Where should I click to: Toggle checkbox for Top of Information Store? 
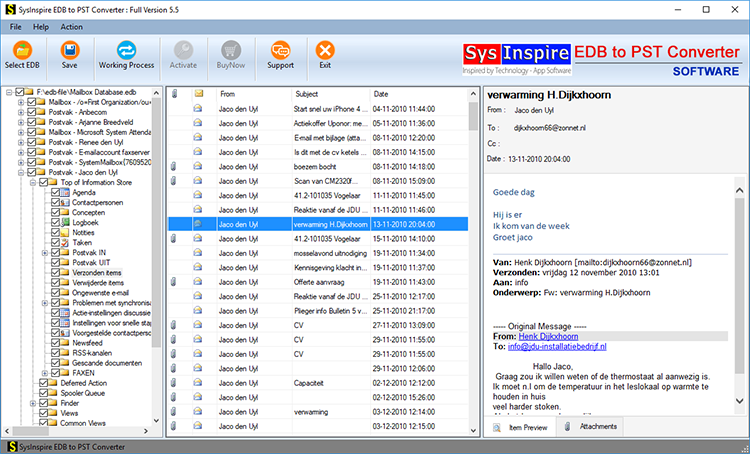[x=44, y=182]
